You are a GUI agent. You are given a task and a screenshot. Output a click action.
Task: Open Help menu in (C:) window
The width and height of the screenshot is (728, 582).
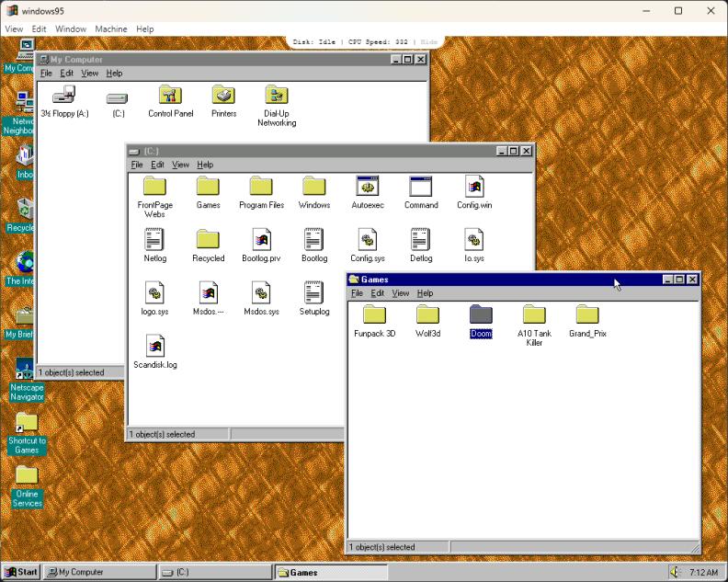205,165
